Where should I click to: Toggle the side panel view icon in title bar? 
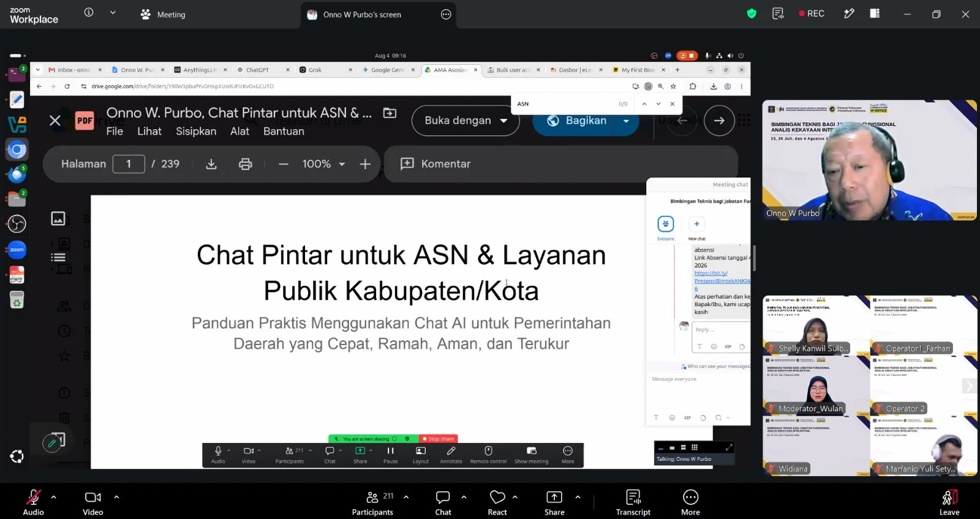click(875, 13)
